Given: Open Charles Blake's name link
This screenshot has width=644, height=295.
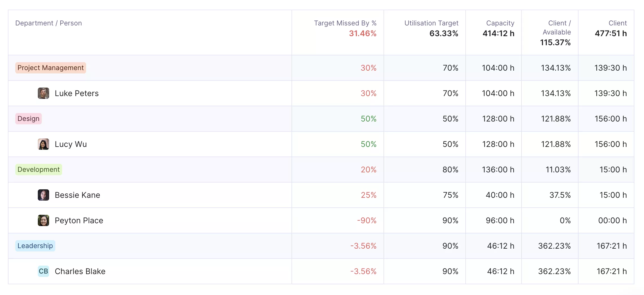Looking at the screenshot, I should pos(80,271).
